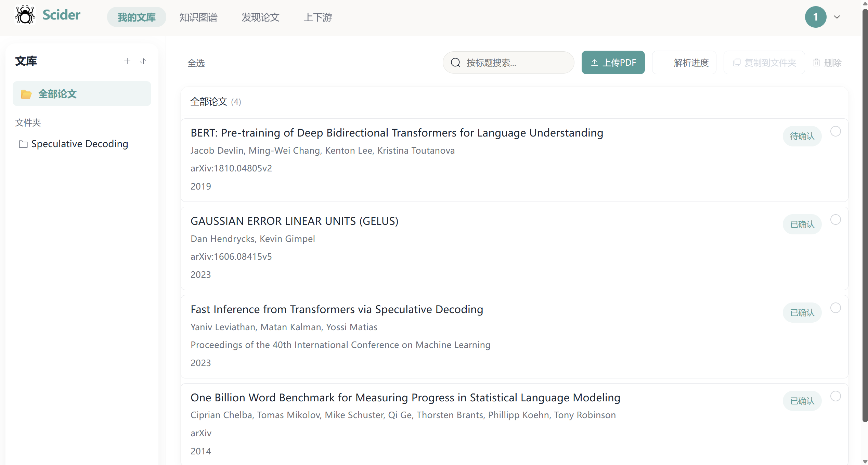Image resolution: width=868 pixels, height=465 pixels.
Task: Click the 文库 sidebar heading
Action: point(26,61)
